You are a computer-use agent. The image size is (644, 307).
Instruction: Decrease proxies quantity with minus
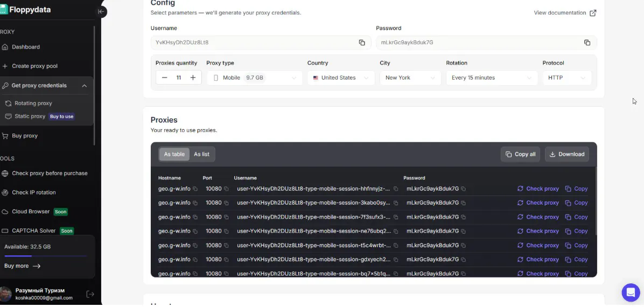point(165,77)
